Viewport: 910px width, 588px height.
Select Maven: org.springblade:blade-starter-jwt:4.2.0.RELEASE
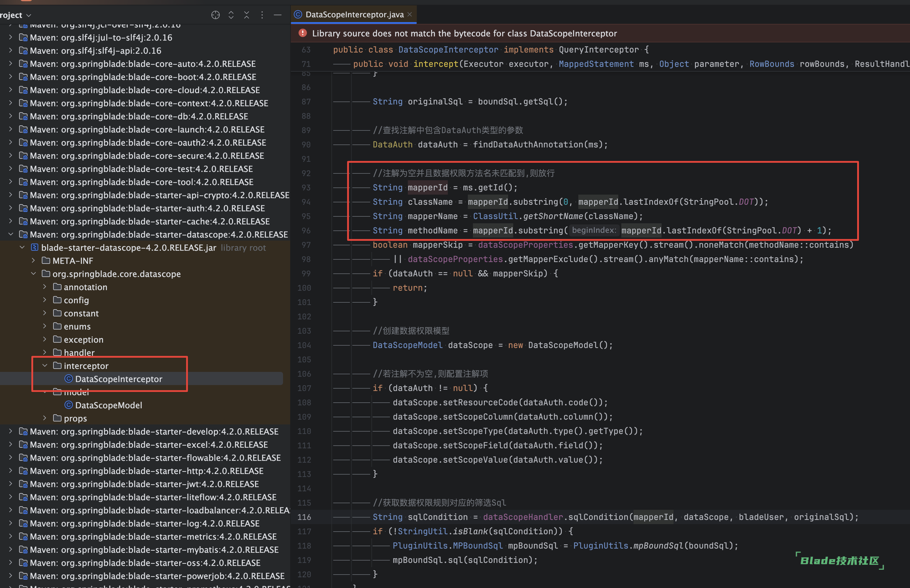tap(144, 484)
